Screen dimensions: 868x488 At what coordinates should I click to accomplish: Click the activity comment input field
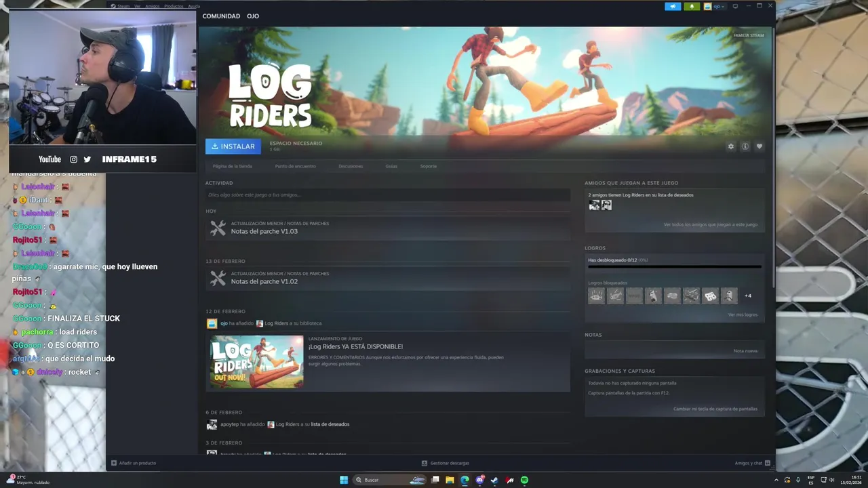coord(388,195)
